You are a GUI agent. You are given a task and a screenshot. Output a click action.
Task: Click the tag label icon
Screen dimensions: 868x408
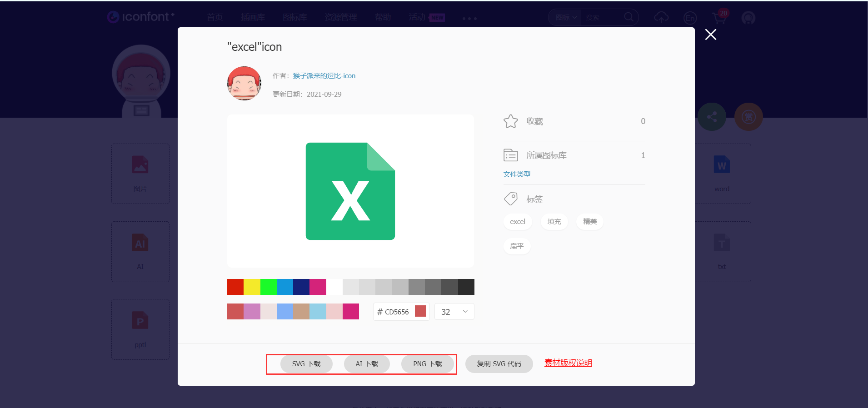(x=510, y=199)
